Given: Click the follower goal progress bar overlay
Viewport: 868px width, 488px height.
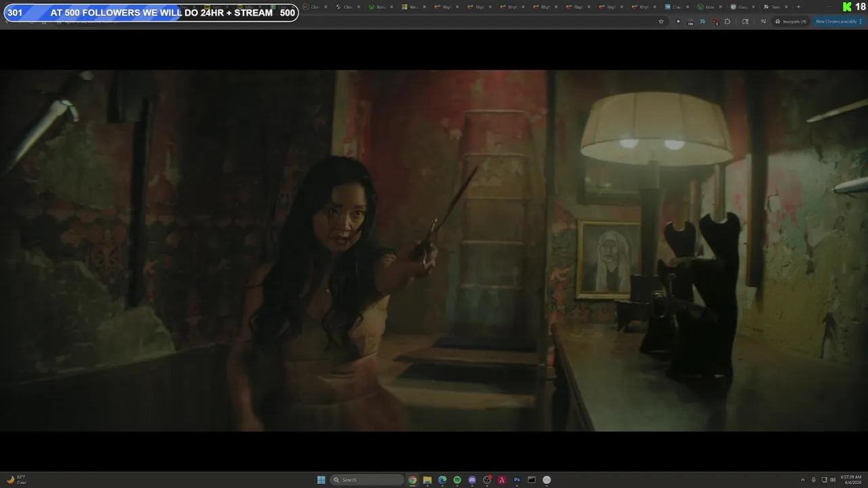Looking at the screenshot, I should pyautogui.click(x=151, y=13).
